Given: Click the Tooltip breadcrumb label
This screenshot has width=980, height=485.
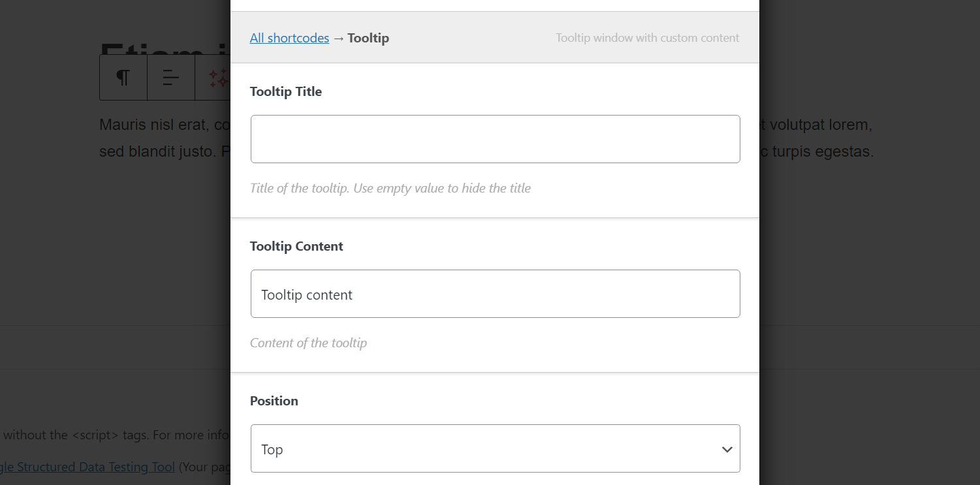Looking at the screenshot, I should pyautogui.click(x=368, y=37).
